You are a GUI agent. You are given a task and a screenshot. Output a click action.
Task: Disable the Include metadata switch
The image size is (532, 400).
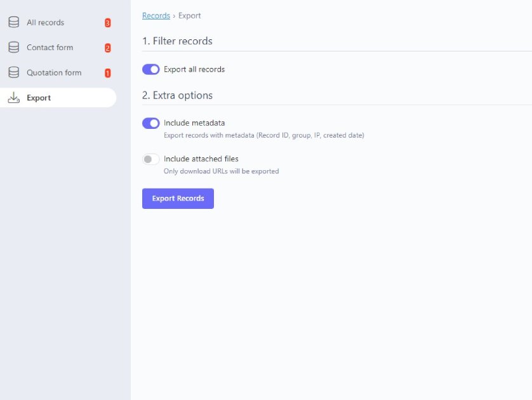pos(150,123)
